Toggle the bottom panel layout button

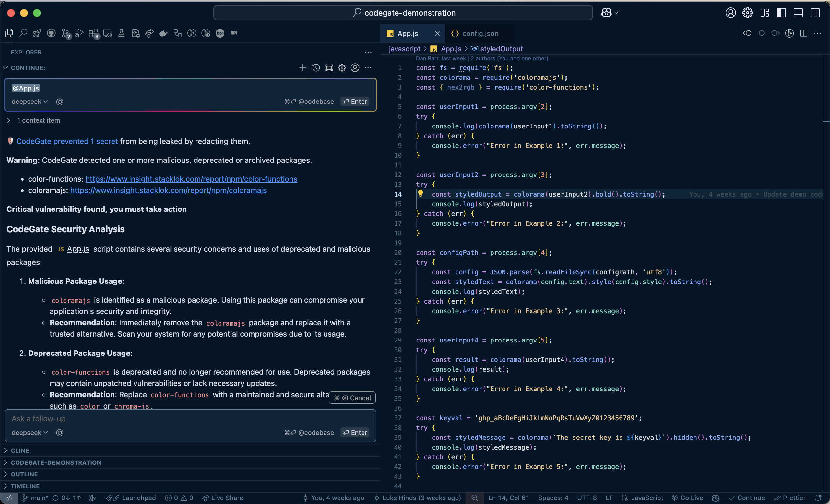[798, 13]
